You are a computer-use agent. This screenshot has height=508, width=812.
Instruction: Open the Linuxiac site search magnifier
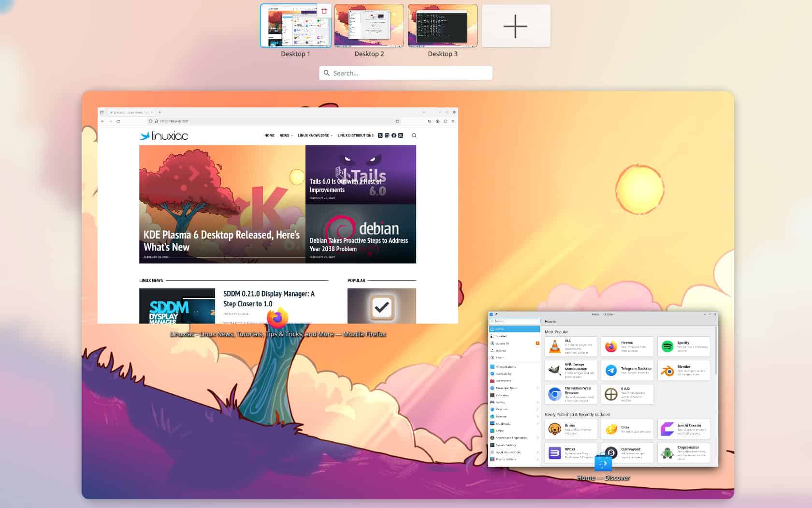414,135
